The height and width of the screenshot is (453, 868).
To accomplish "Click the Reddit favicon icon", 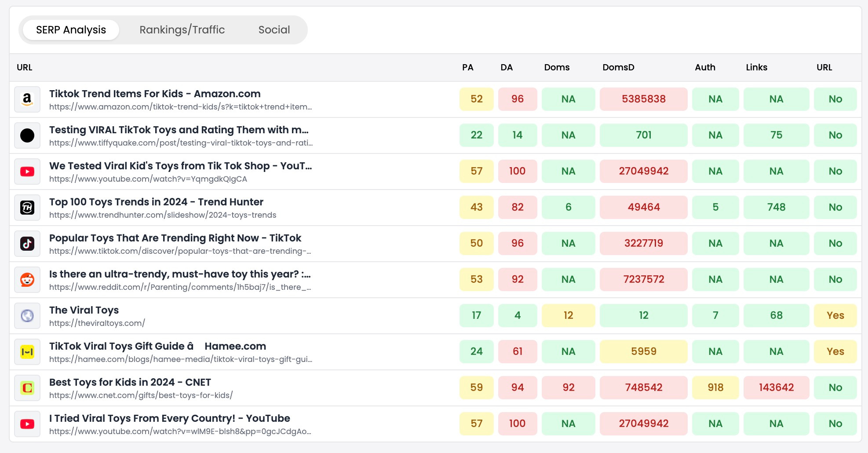I will tap(27, 280).
